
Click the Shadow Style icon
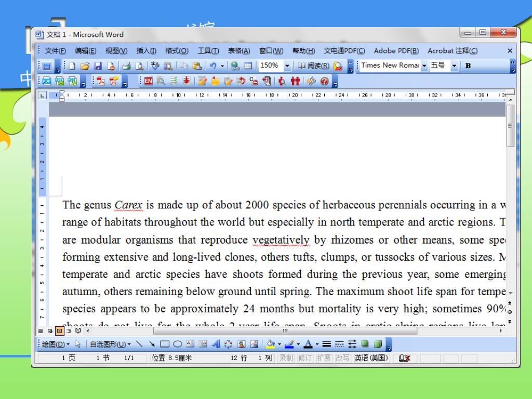pos(365,344)
